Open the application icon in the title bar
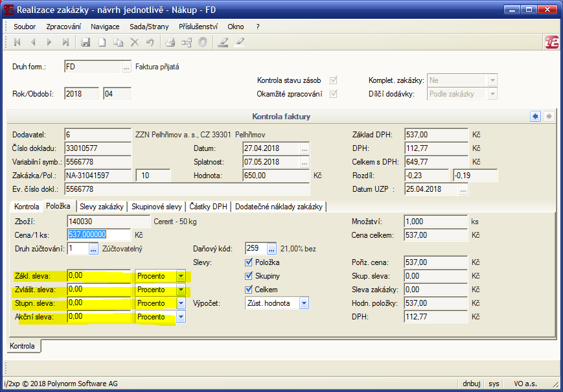563x392 pixels. 8,9
